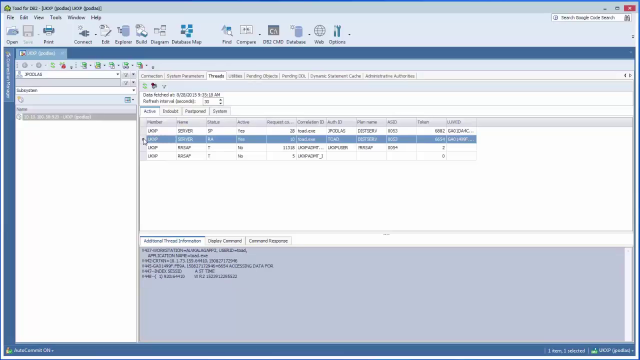Expand the Compare button dropdown arrow
The height and width of the screenshot is (360, 640).
tap(260, 35)
